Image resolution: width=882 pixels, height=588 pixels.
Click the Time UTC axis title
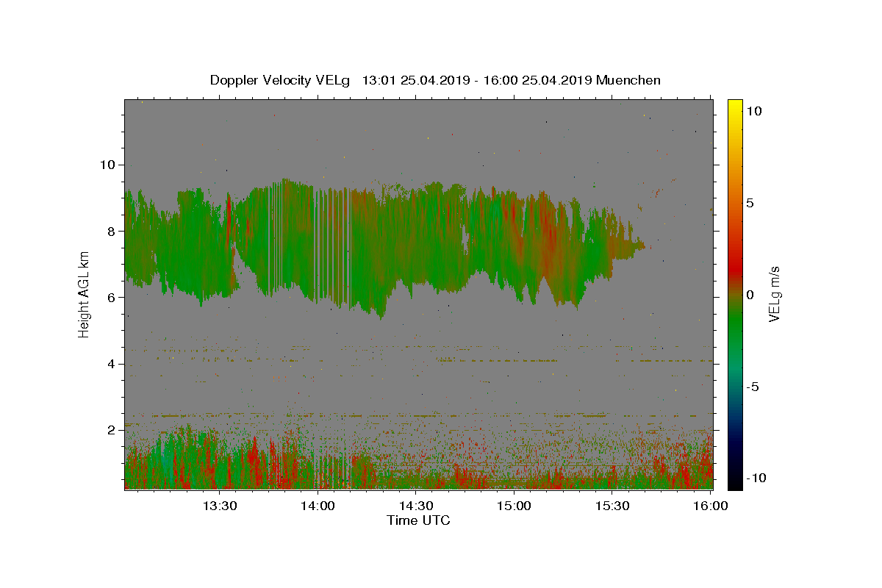[418, 520]
